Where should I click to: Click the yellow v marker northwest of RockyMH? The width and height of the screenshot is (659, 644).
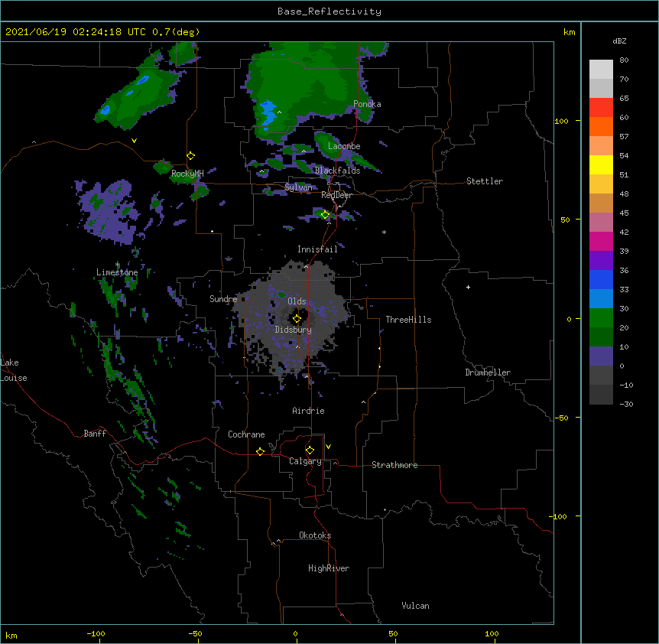coord(134,141)
